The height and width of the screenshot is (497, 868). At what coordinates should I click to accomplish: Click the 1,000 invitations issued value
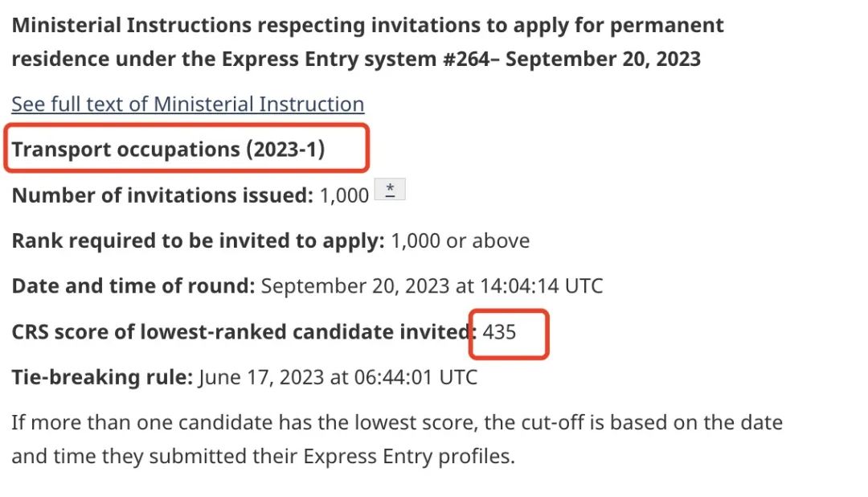click(344, 195)
